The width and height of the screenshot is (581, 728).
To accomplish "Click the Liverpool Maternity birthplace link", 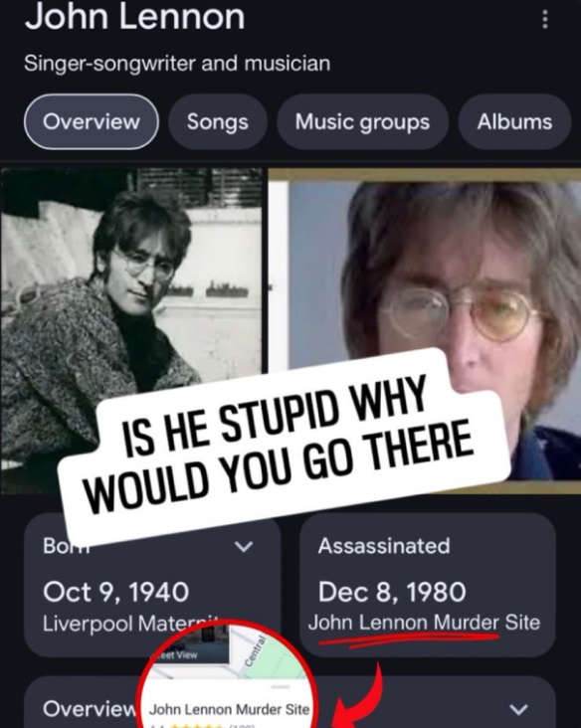I will pos(130,623).
